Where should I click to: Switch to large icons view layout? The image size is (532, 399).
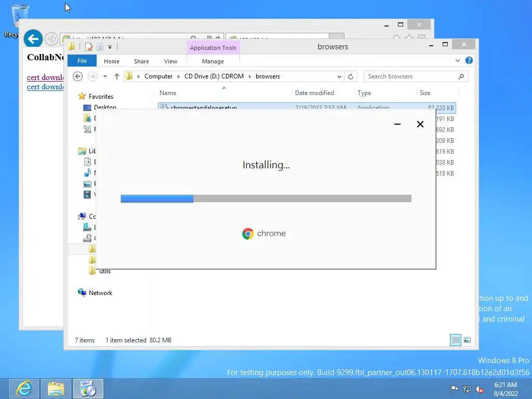coord(467,340)
